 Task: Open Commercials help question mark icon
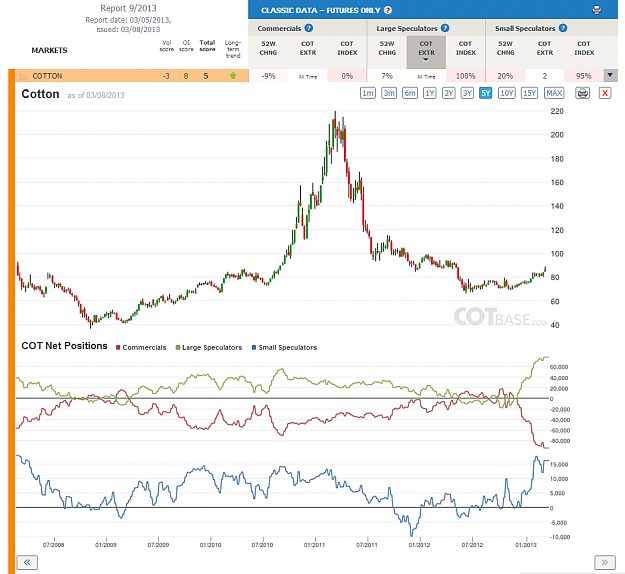[x=309, y=28]
